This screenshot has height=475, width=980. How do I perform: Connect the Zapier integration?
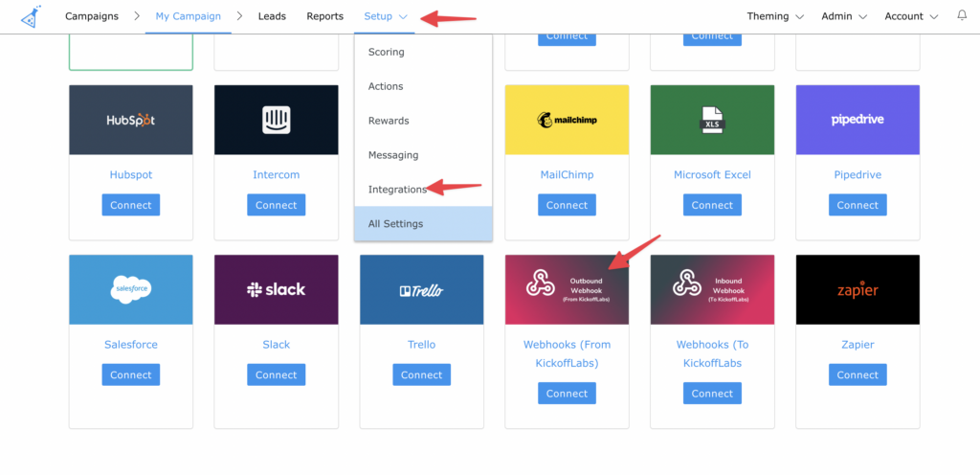pyautogui.click(x=857, y=375)
